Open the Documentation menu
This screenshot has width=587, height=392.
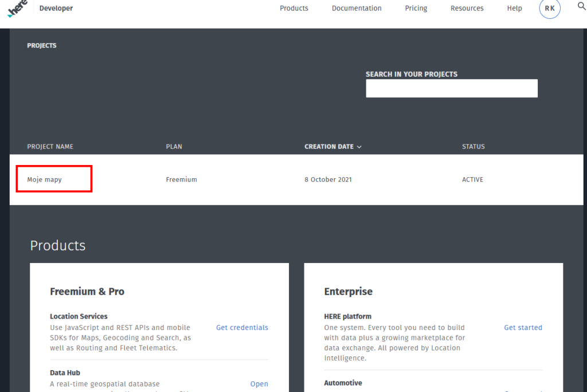(x=356, y=9)
